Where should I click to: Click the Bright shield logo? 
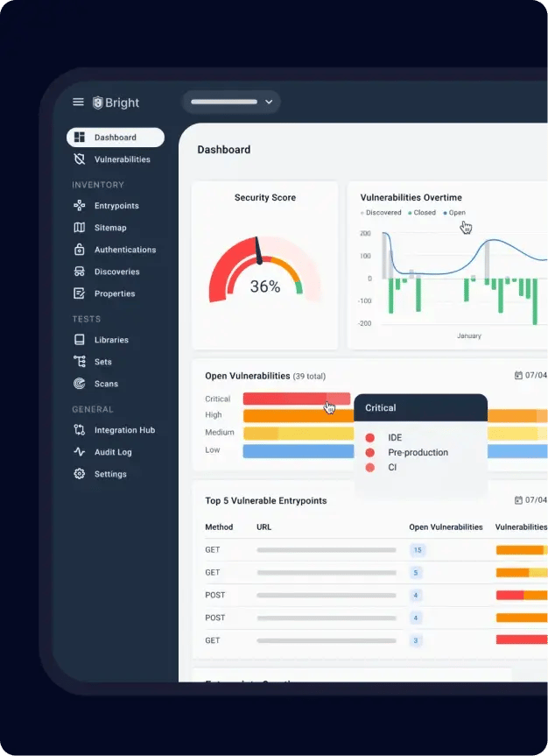pos(98,102)
